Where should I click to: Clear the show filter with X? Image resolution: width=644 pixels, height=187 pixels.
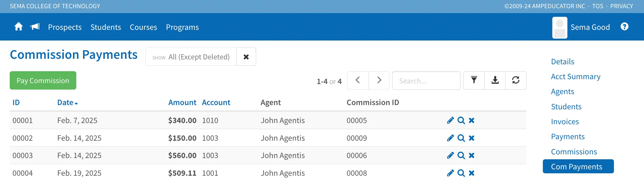point(246,57)
